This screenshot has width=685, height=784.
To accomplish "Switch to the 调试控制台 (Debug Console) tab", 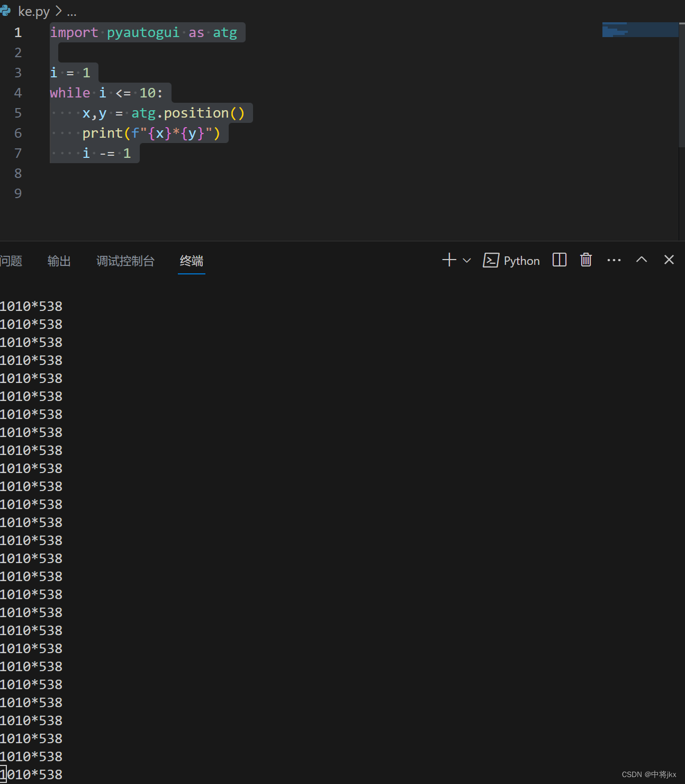I will coord(125,261).
